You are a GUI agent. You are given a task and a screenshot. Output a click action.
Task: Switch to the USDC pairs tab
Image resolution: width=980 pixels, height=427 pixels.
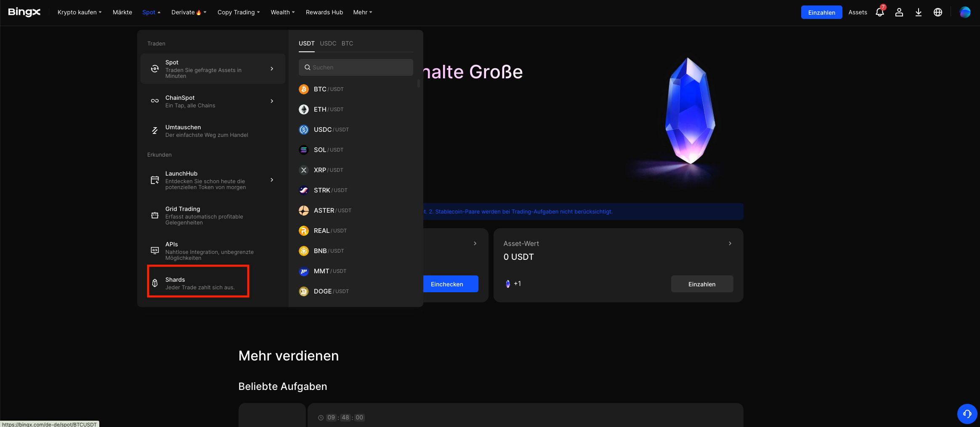click(328, 43)
